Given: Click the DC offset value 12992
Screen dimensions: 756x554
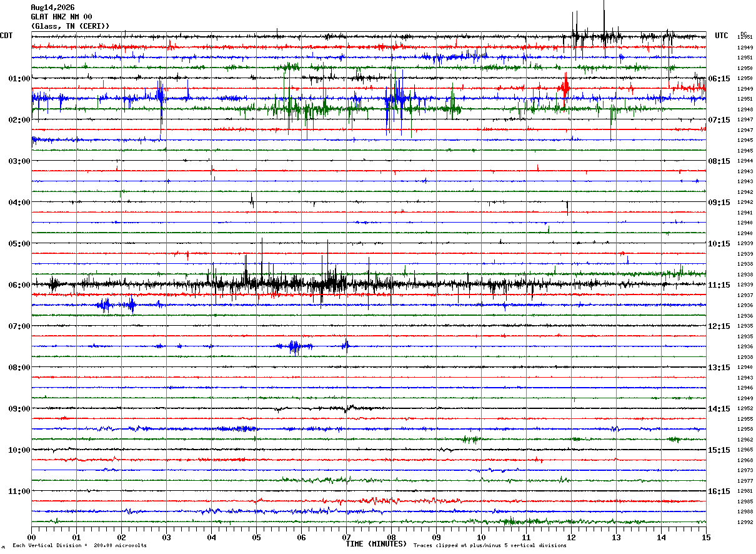Looking at the screenshot, I should (745, 522).
